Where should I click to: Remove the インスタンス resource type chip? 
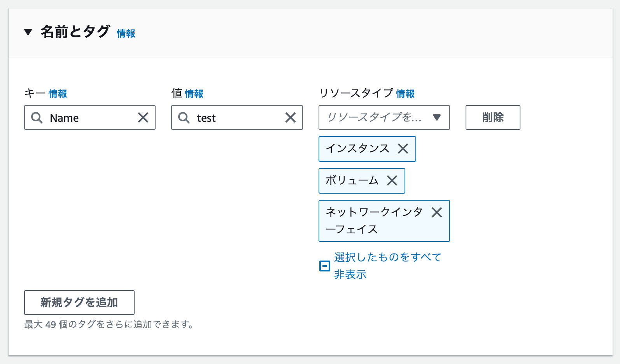[x=403, y=149]
